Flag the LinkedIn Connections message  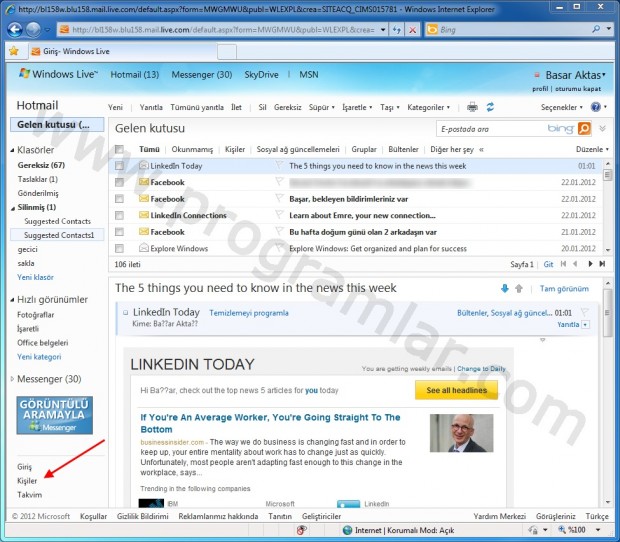(x=279, y=215)
